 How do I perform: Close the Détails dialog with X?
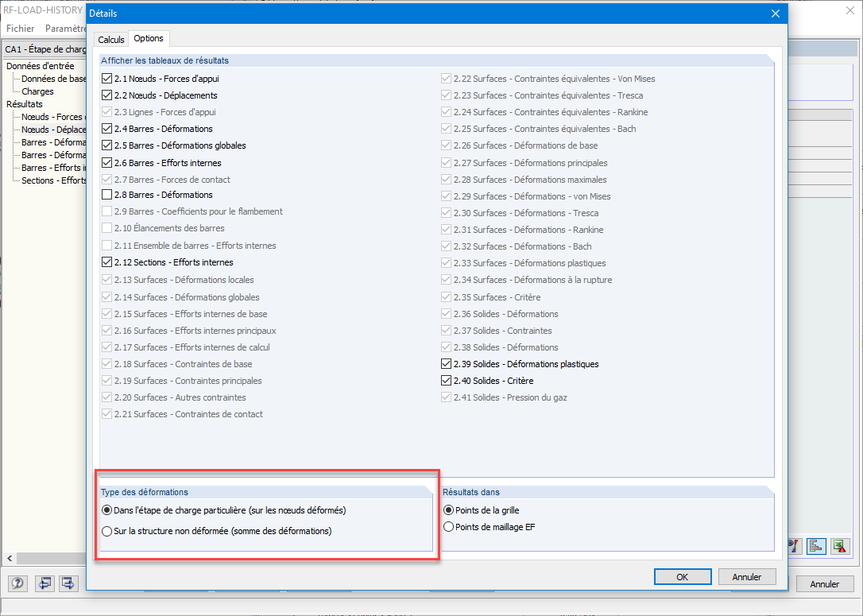pos(775,14)
